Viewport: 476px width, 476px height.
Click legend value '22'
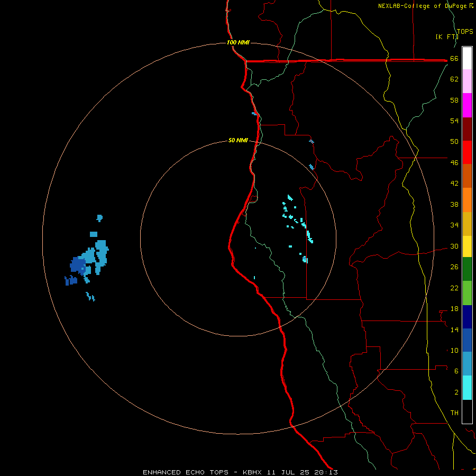click(454, 288)
